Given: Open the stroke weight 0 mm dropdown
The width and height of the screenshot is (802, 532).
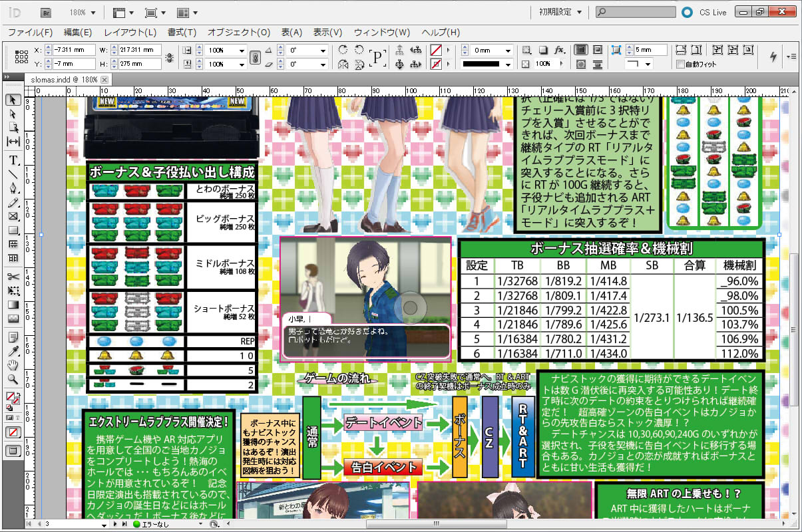Looking at the screenshot, I should point(508,51).
